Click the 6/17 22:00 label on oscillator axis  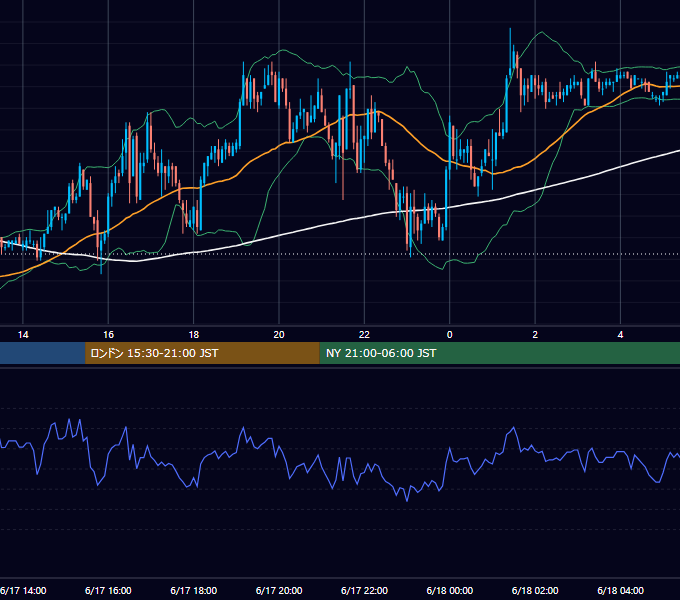tap(364, 590)
